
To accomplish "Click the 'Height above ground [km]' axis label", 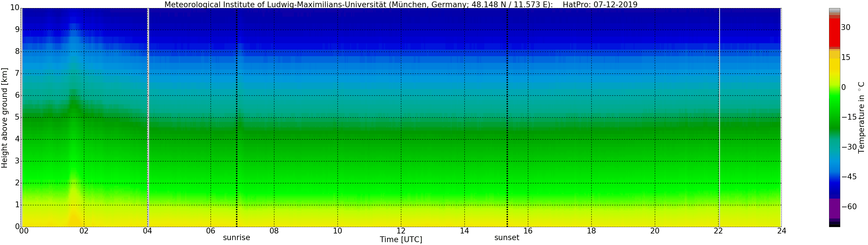I will 4,118.
